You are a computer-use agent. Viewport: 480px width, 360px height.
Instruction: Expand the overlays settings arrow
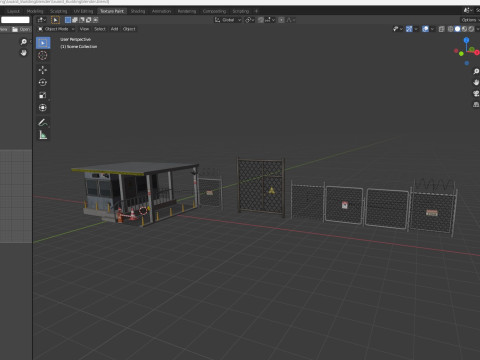point(432,29)
